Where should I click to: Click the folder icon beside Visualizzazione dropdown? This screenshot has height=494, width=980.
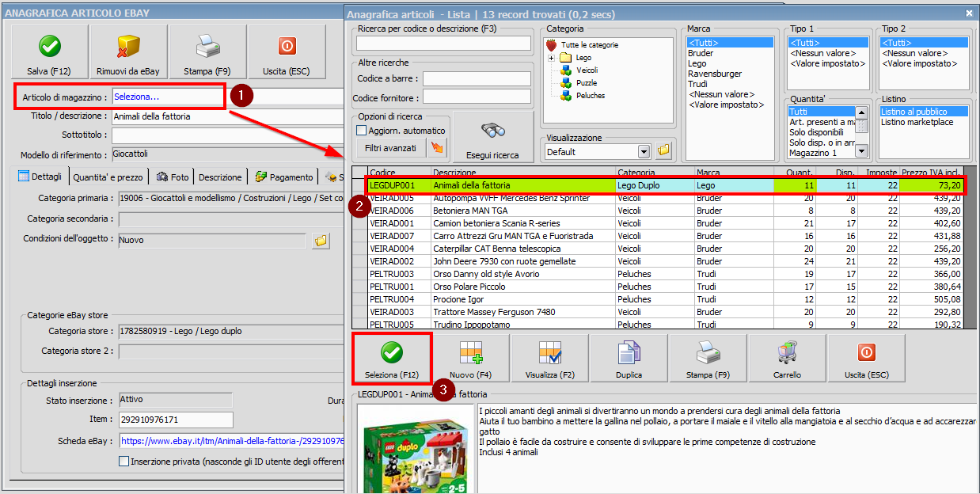tap(664, 151)
